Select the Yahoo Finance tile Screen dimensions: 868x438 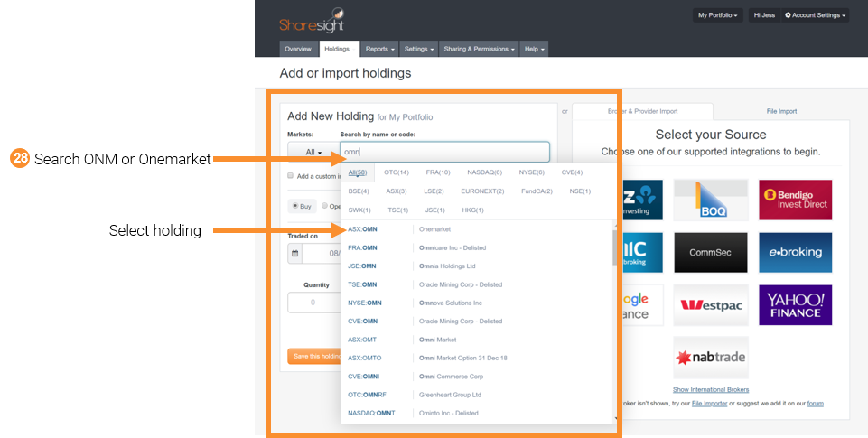coord(796,305)
